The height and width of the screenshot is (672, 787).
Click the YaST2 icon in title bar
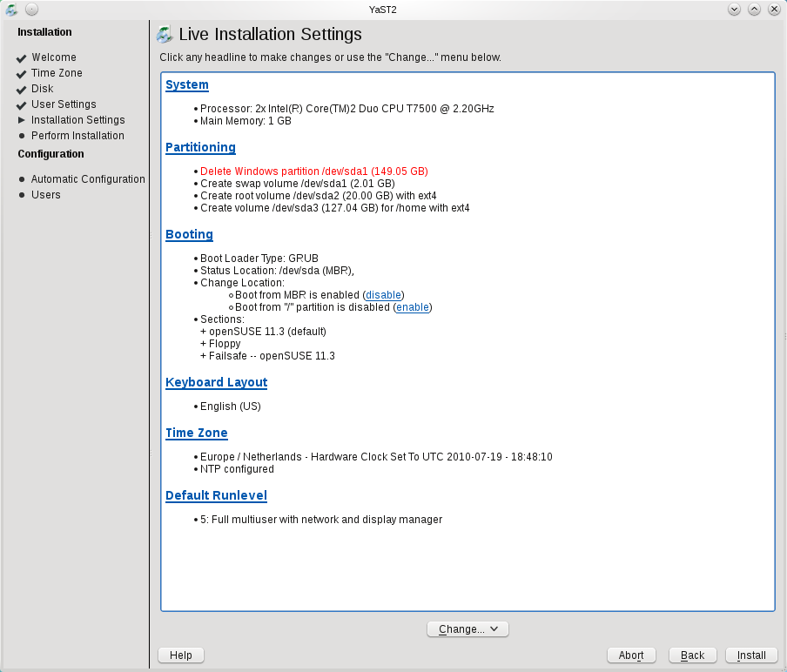tap(11, 10)
